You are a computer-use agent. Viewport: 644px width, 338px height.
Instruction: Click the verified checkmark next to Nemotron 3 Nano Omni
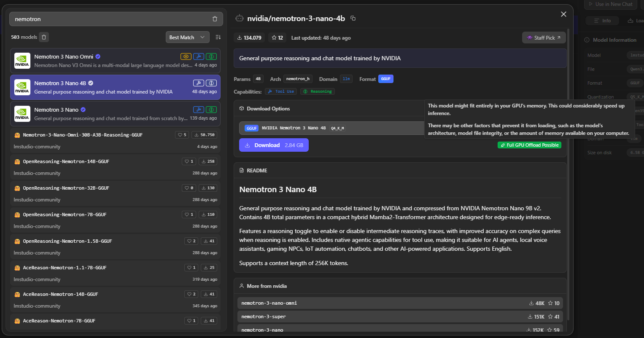pos(98,56)
